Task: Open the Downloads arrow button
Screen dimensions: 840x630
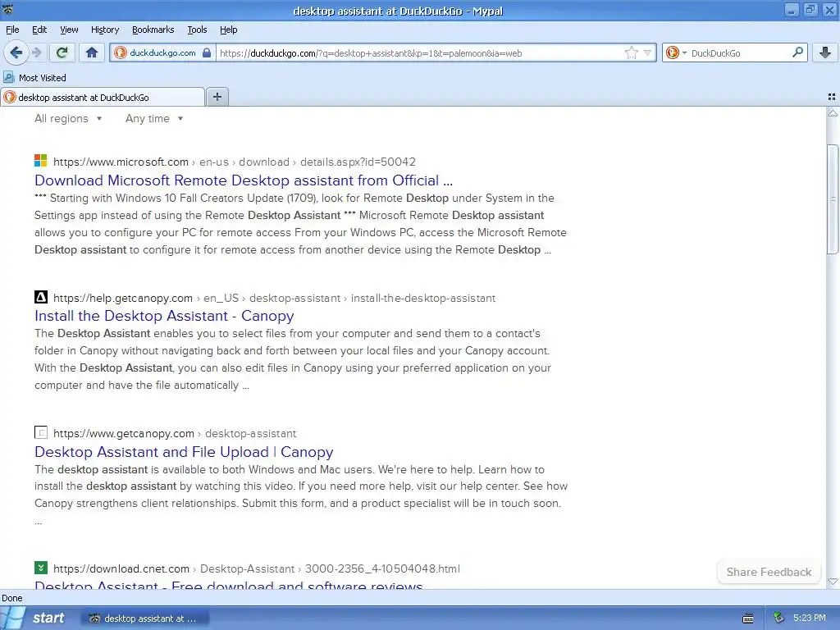Action: click(x=825, y=52)
